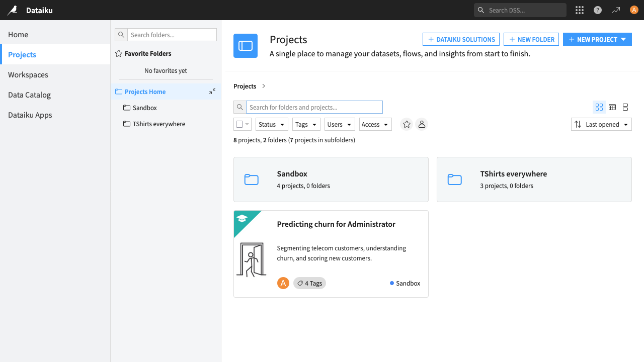Click the magnifier icon in Search DSS
The height and width of the screenshot is (362, 644).
point(481,10)
